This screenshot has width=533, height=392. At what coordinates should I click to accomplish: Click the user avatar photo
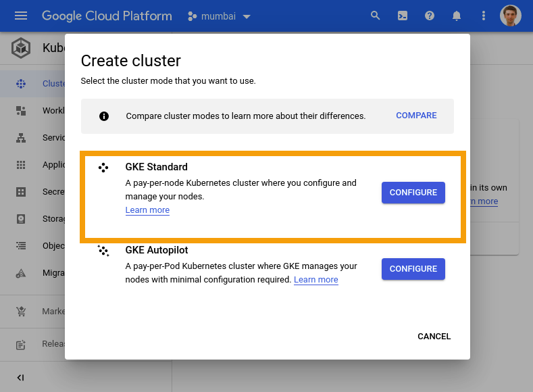tap(510, 16)
